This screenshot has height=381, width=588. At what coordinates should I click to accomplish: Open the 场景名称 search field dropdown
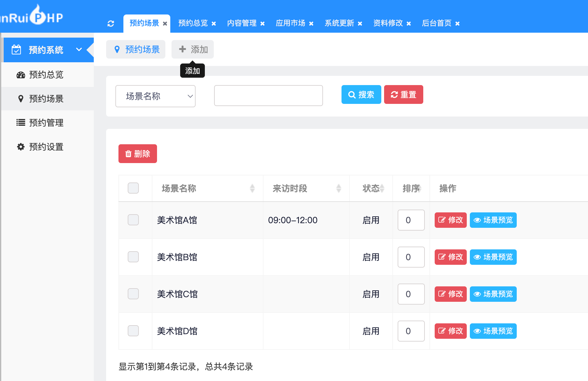tap(155, 96)
